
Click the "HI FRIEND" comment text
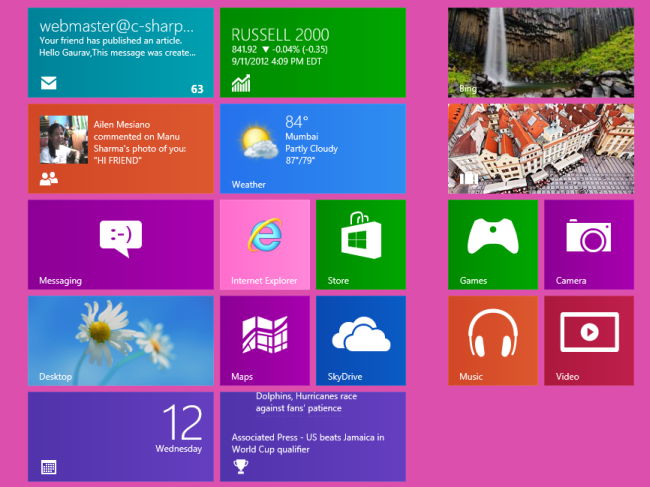[117, 160]
